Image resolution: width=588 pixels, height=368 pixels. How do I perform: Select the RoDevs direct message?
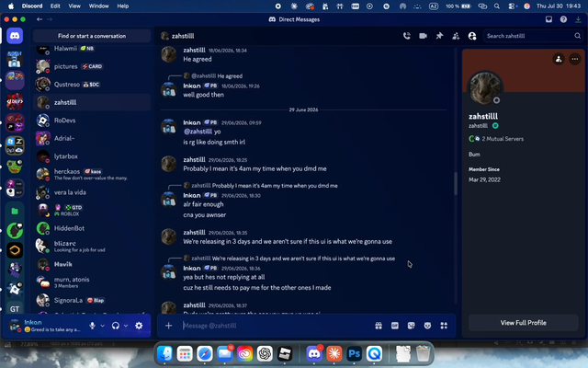[x=92, y=121]
